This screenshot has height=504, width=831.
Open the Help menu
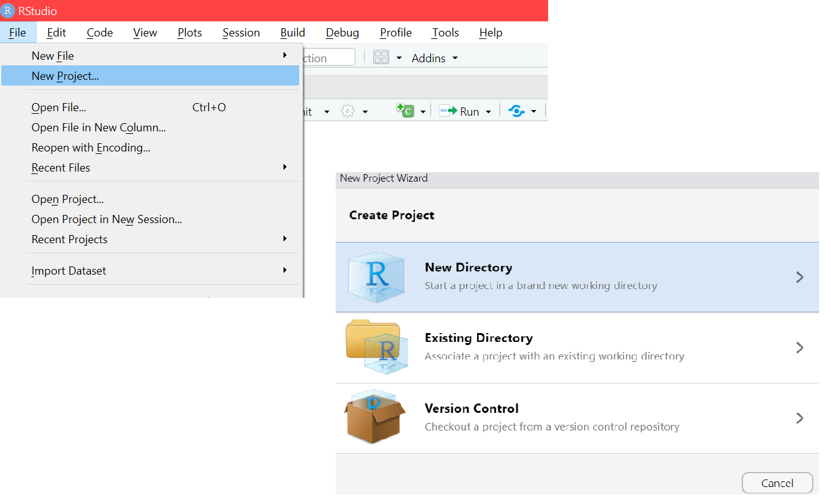491,33
